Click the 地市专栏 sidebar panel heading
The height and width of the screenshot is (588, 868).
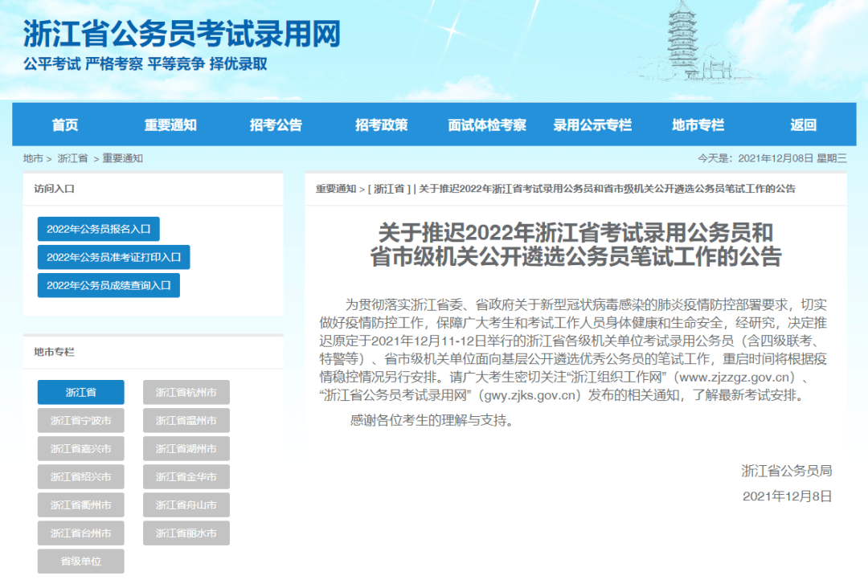point(55,352)
